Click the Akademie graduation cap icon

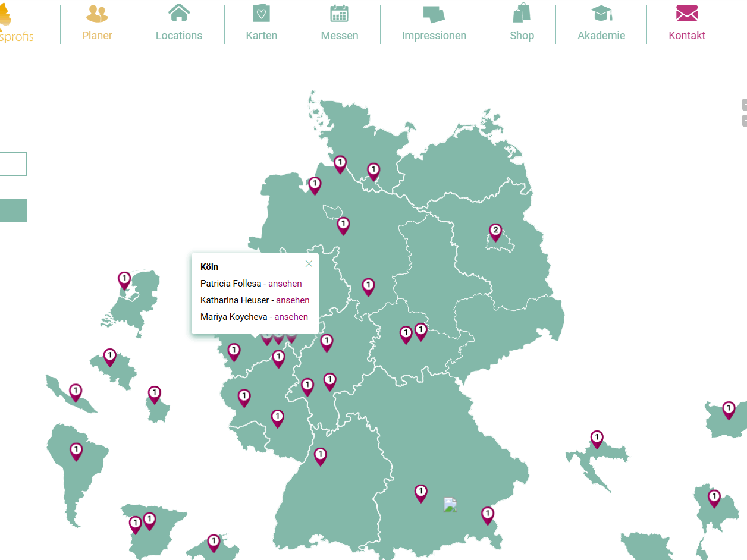601,13
